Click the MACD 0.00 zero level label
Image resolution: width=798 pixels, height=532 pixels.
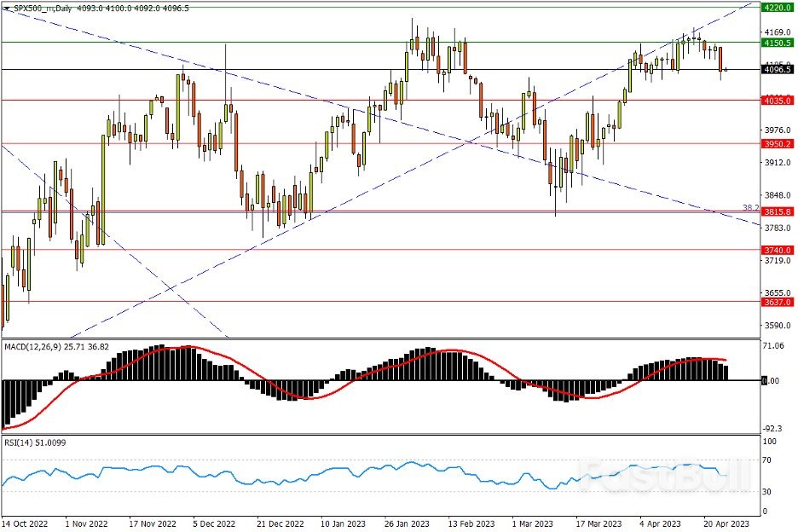[770, 380]
